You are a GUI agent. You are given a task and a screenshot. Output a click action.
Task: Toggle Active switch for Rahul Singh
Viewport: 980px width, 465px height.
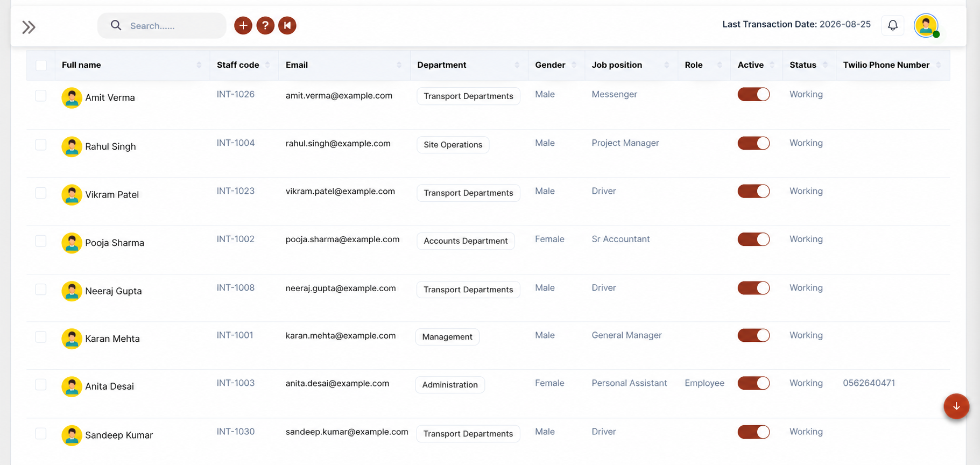point(753,143)
